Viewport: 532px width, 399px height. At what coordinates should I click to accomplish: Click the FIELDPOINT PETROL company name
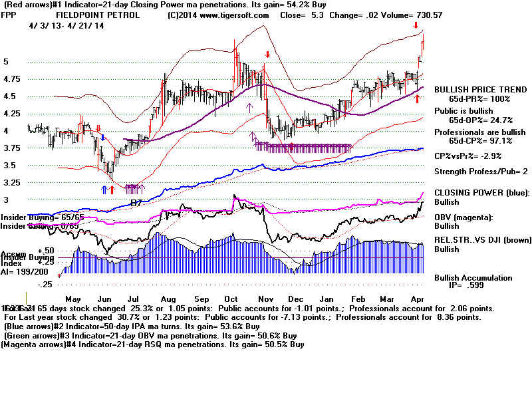[98, 15]
